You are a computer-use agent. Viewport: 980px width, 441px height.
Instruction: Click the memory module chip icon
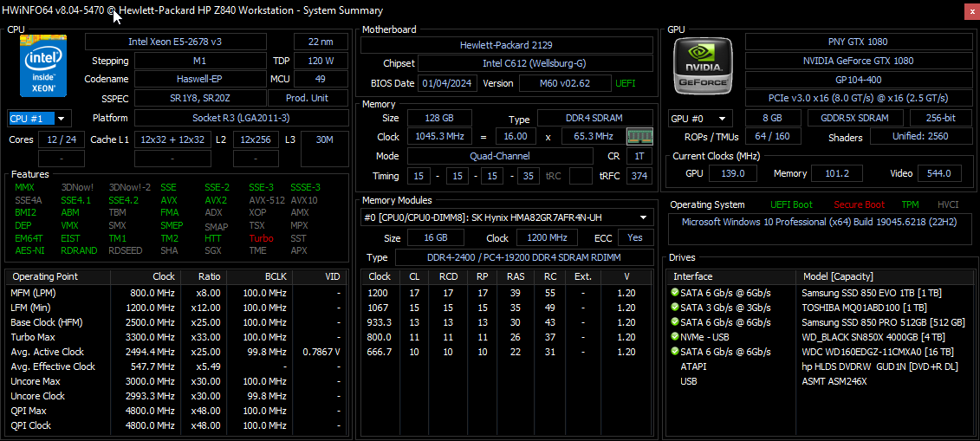pos(639,136)
